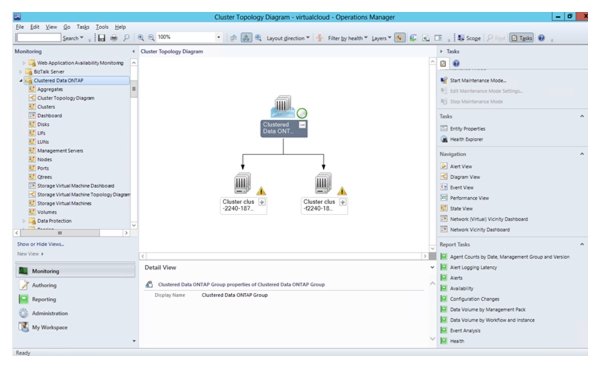Run the Configuration Changes report
The height and width of the screenshot is (369, 601).
coord(475,299)
